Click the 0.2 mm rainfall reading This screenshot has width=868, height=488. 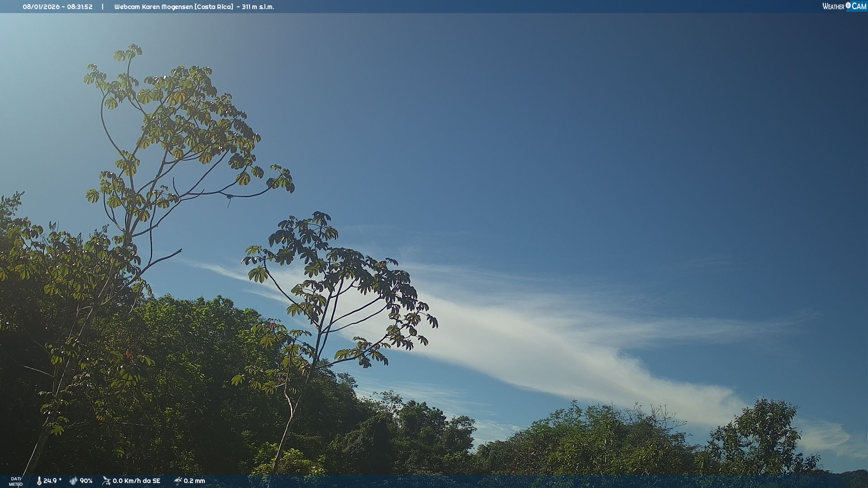pos(194,481)
